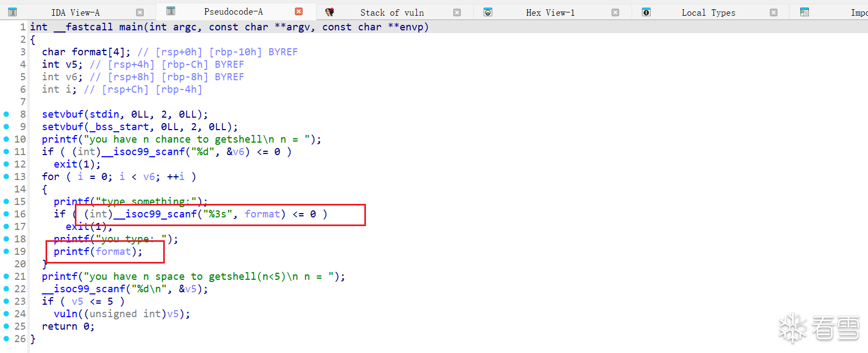The image size is (868, 353).
Task: Toggle the breakpoint dot on line 16
Action: point(7,214)
